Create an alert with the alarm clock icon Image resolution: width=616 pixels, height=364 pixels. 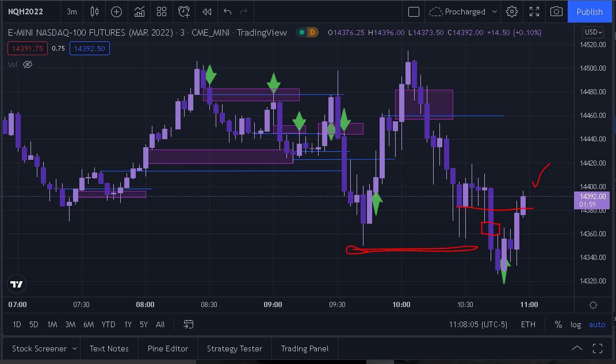point(184,12)
